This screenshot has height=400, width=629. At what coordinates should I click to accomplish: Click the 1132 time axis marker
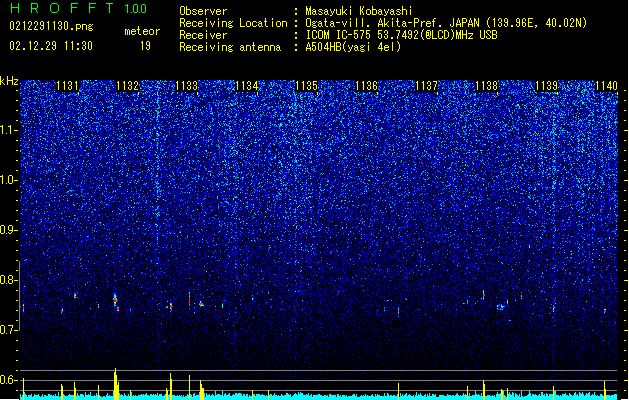coord(127,86)
